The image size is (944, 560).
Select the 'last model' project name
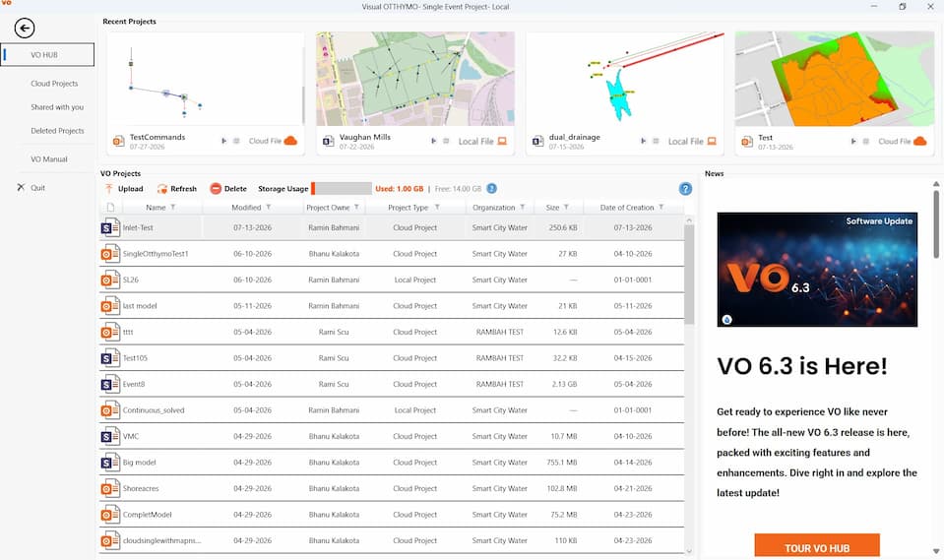(140, 306)
